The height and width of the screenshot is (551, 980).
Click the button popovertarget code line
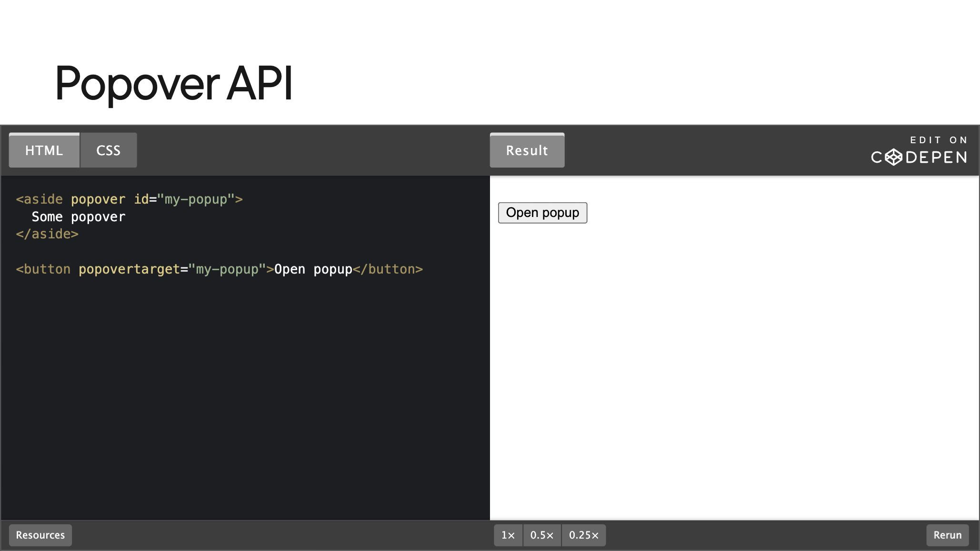(220, 269)
